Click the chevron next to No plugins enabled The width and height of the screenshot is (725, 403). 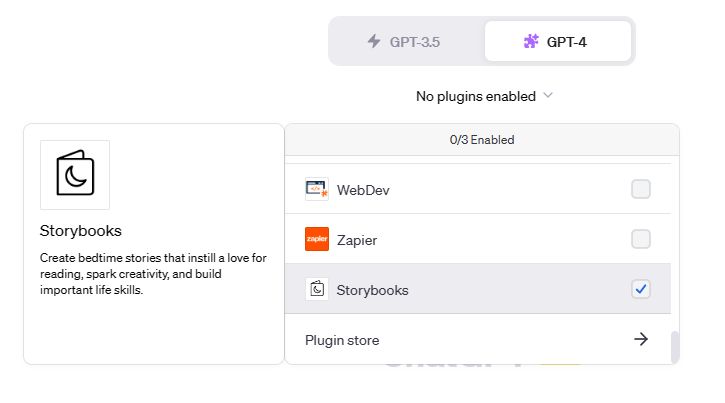click(548, 95)
